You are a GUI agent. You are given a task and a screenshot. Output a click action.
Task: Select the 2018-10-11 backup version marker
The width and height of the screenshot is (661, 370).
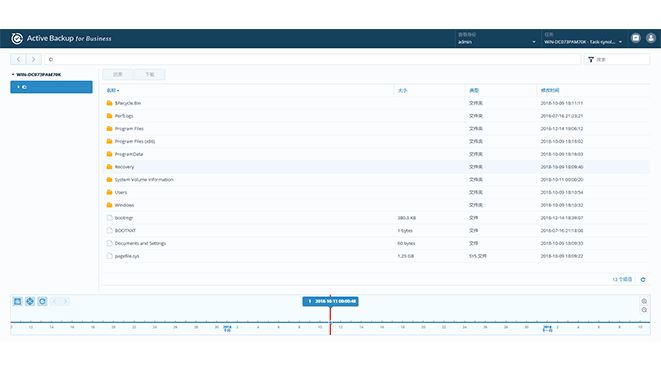tap(330, 301)
